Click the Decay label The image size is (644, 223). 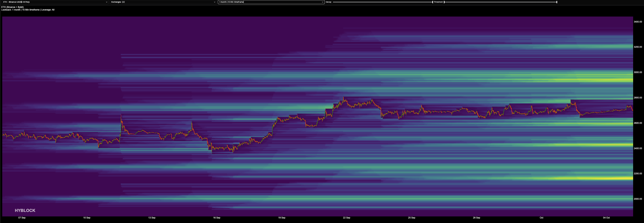[328, 2]
